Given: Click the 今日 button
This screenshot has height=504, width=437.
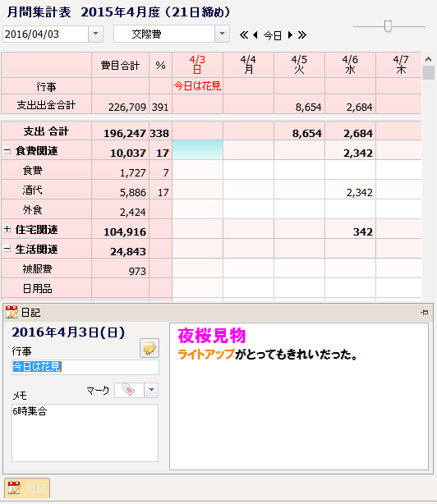Looking at the screenshot, I should (x=273, y=35).
